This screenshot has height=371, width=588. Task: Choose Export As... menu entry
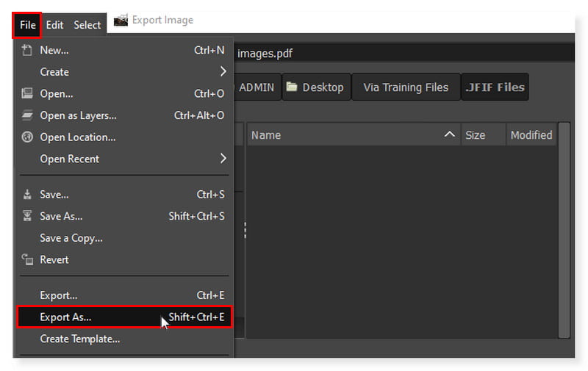pyautogui.click(x=124, y=317)
